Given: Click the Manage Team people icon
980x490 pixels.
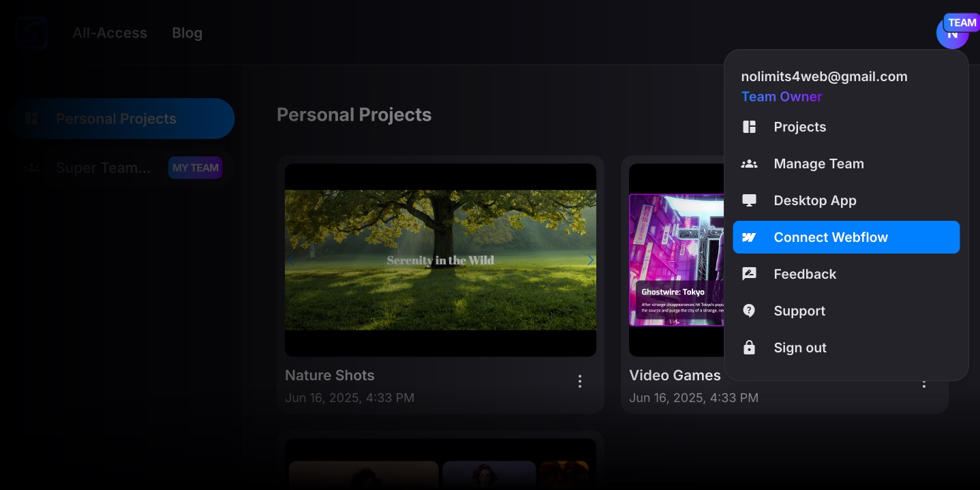Looking at the screenshot, I should [x=749, y=164].
